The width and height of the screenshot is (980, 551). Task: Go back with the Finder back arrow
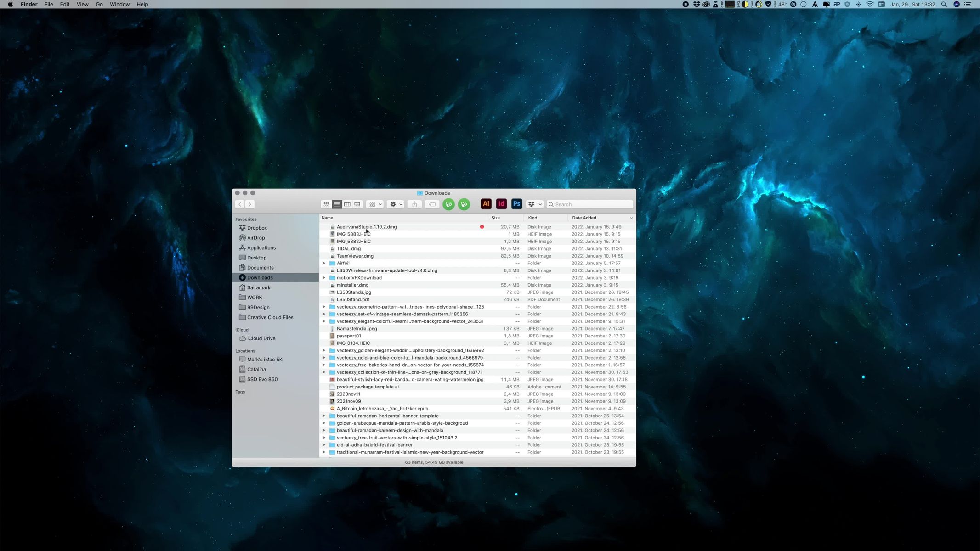click(x=240, y=204)
